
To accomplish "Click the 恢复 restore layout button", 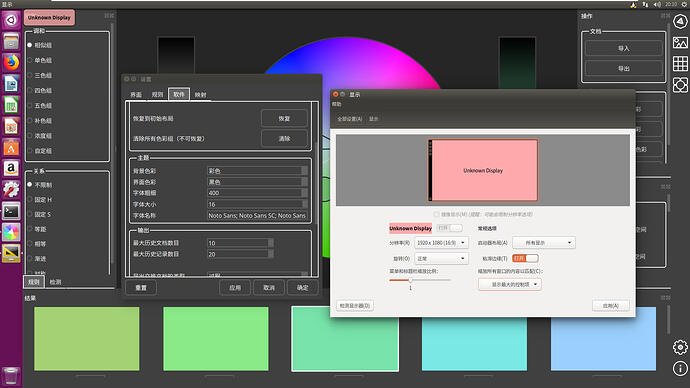I will tap(284, 118).
